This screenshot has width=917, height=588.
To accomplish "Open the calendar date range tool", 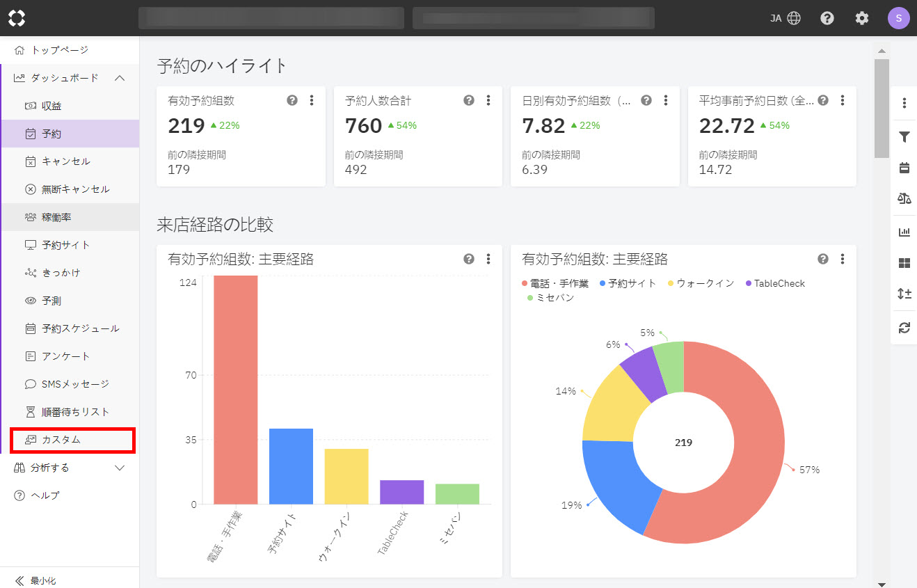I will point(904,168).
